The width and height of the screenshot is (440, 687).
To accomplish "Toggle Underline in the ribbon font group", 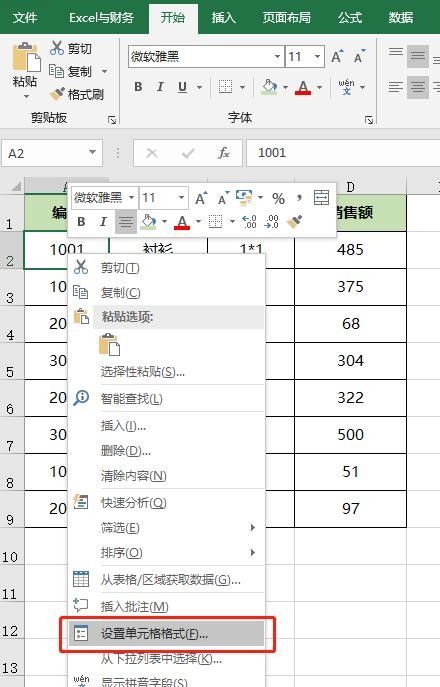I will (x=182, y=87).
